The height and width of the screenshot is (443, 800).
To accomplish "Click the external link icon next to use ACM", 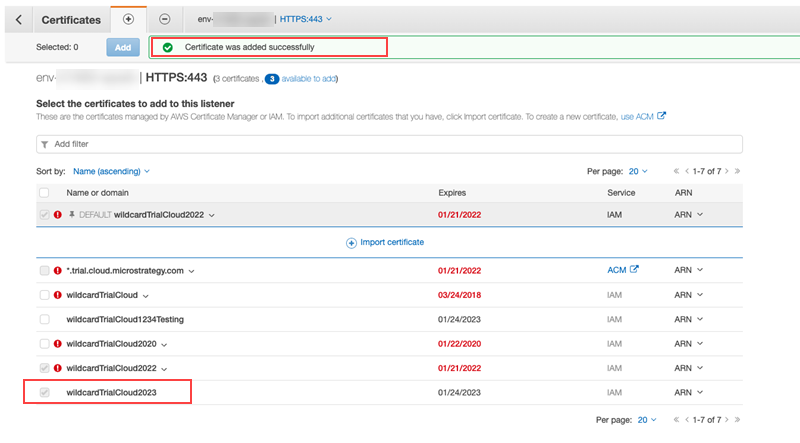I will pos(661,116).
